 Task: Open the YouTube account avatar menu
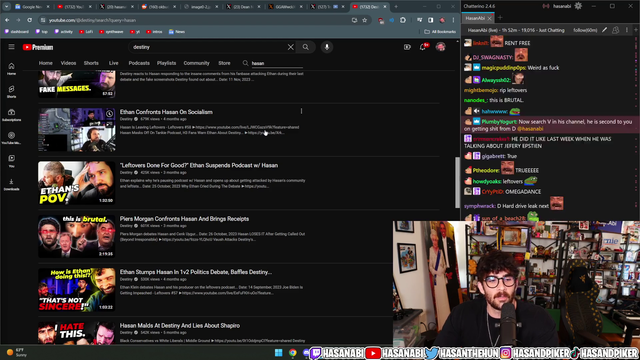pos(440,47)
